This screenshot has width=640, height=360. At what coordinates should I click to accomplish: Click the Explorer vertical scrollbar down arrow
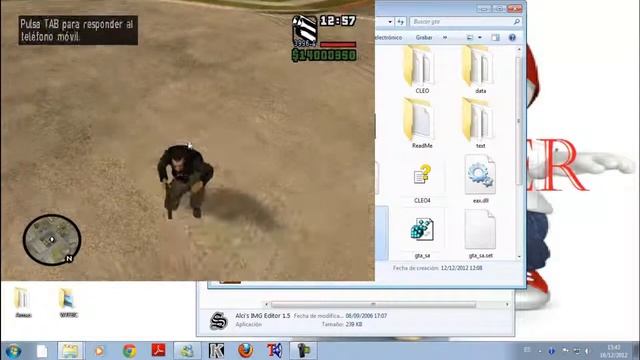pyautogui.click(x=519, y=257)
